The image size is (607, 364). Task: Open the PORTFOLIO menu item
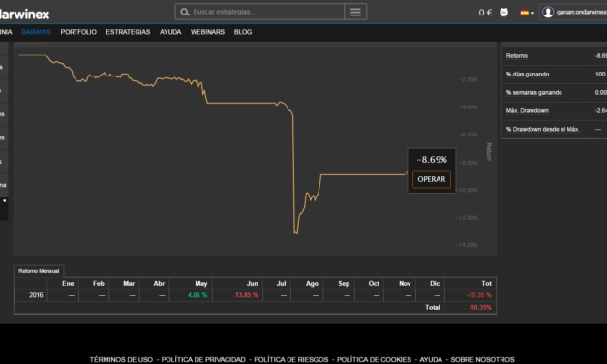click(x=78, y=32)
